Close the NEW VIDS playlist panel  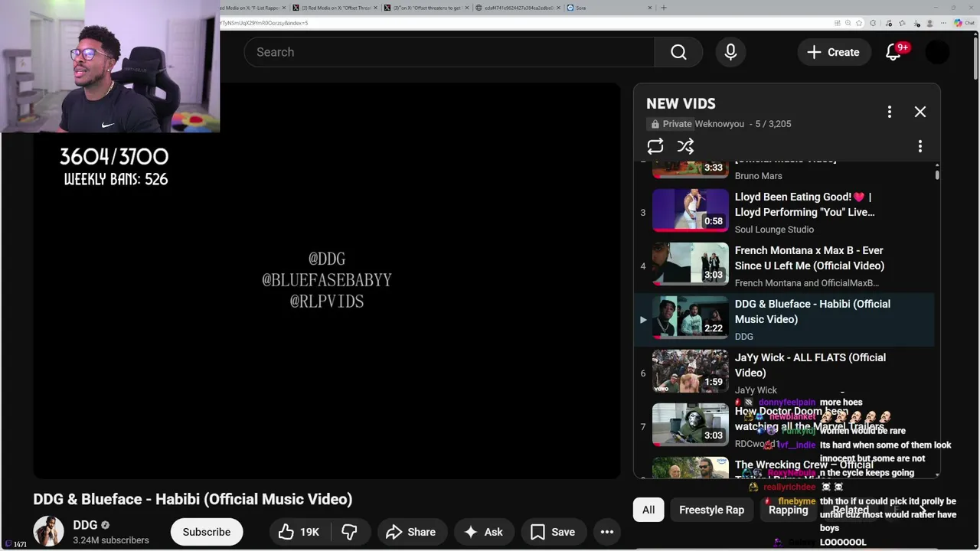[x=920, y=112]
